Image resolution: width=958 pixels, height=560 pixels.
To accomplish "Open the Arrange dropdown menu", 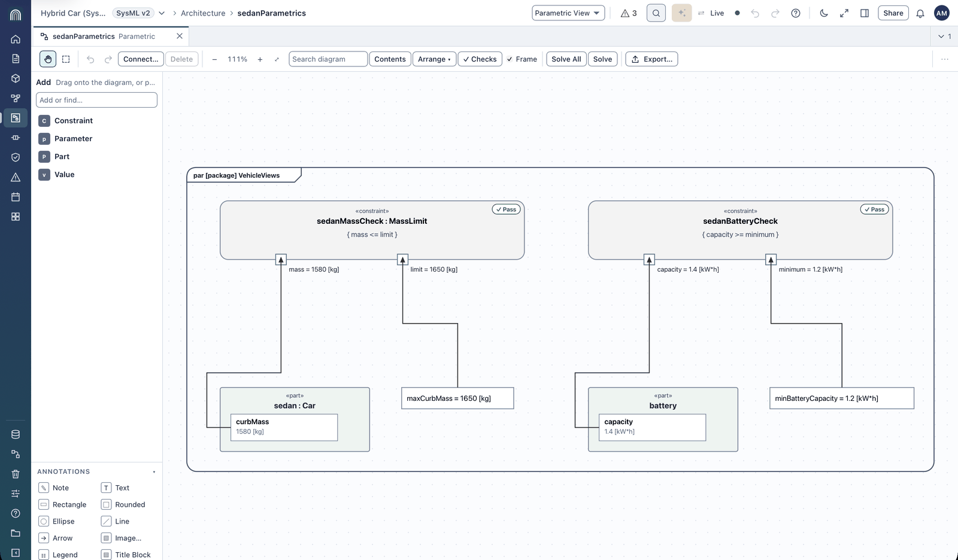I will pos(434,59).
